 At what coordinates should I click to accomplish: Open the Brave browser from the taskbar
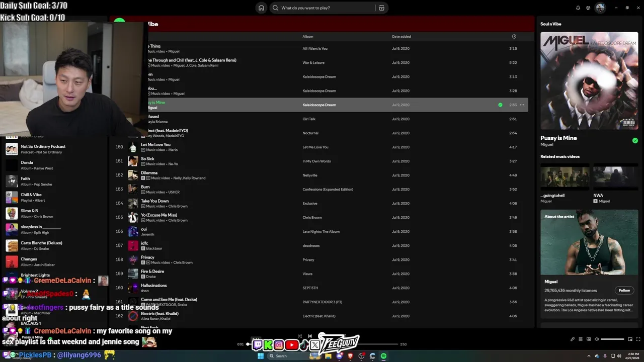coord(350,356)
